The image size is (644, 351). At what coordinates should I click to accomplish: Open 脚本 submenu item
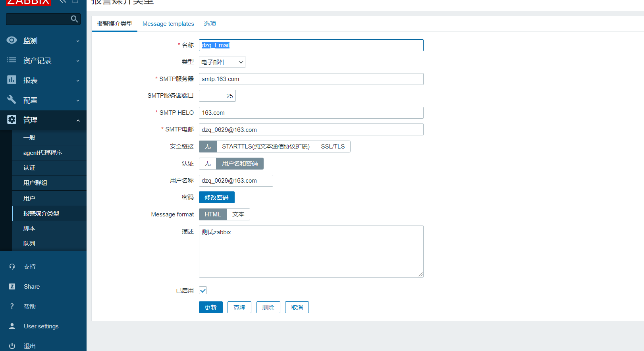tap(49, 228)
